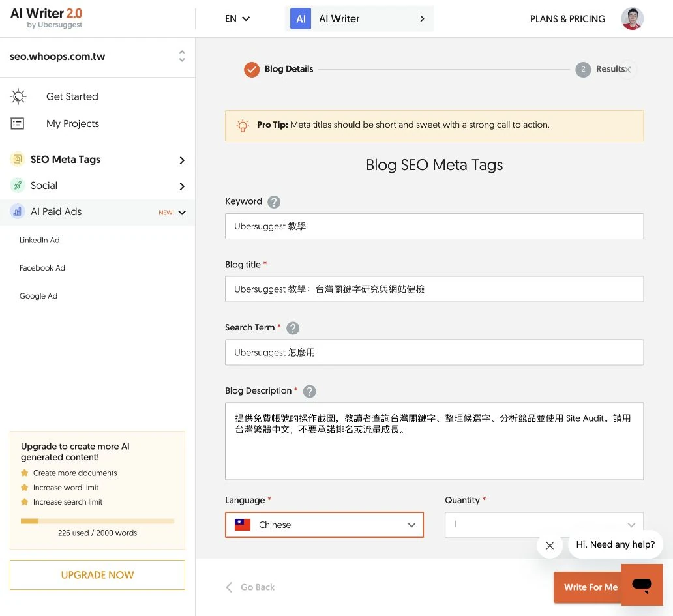Click the Pro Tip lightbulb icon
Viewport: 673px width, 616px height.
(x=243, y=126)
